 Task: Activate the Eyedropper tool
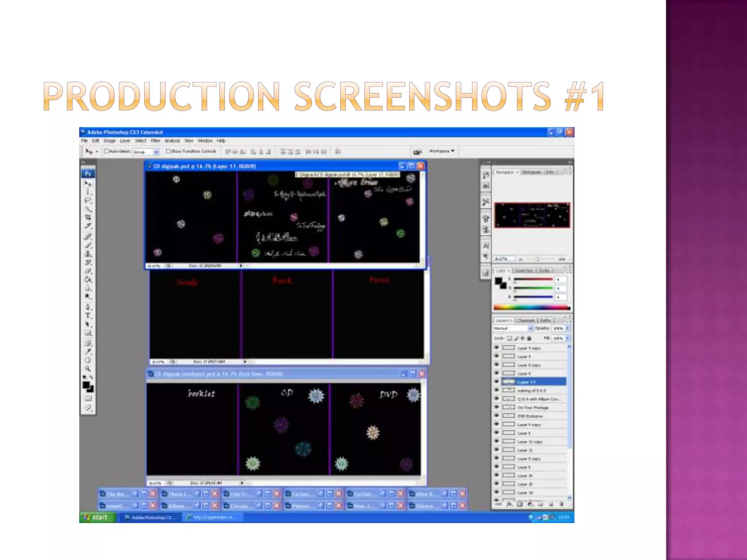tap(88, 351)
